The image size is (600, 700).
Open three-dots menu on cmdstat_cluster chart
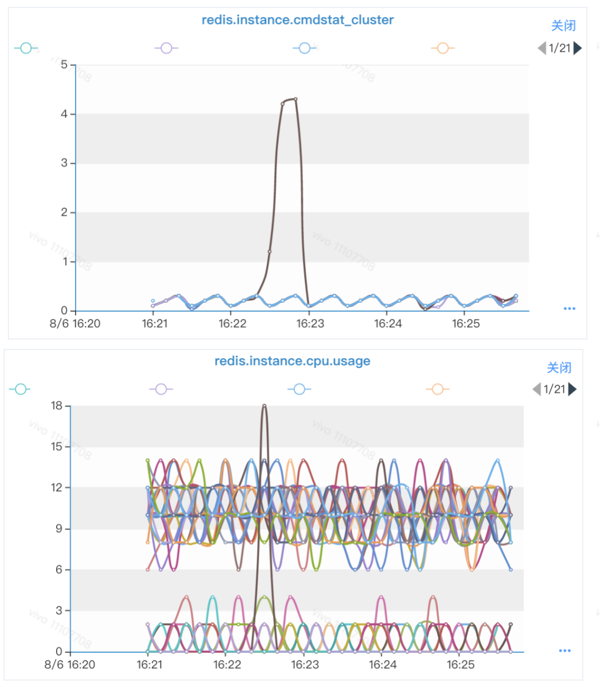(569, 308)
